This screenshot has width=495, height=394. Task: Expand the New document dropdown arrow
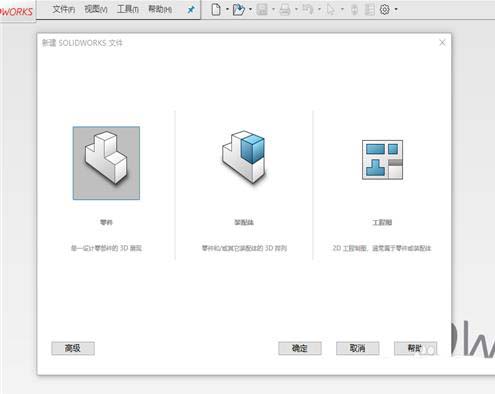pyautogui.click(x=227, y=10)
